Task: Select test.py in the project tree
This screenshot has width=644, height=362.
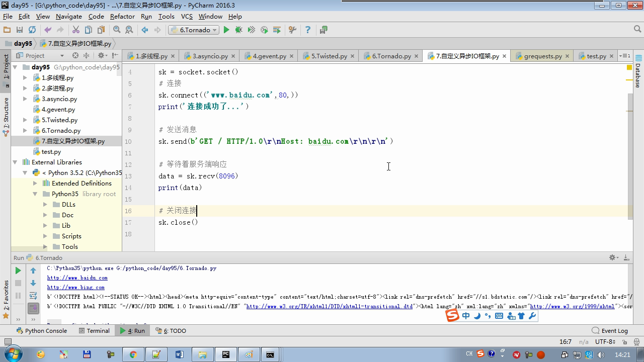Action: pos(51,152)
